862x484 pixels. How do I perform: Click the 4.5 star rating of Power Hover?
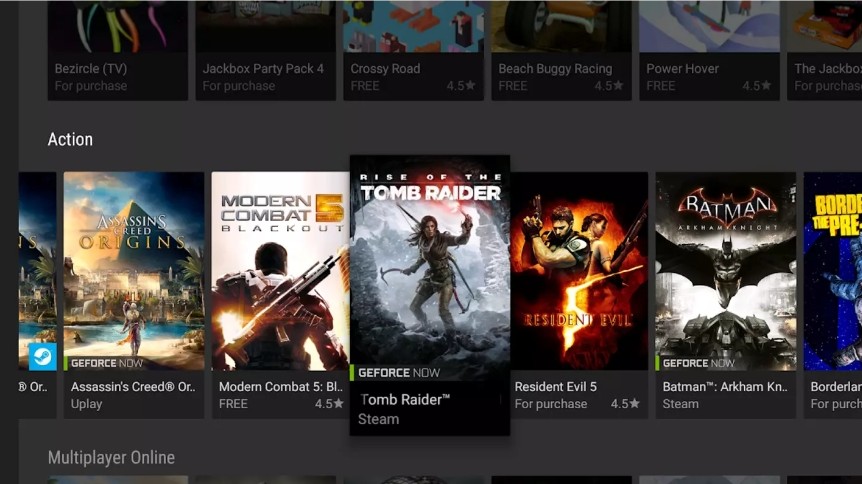[756, 86]
